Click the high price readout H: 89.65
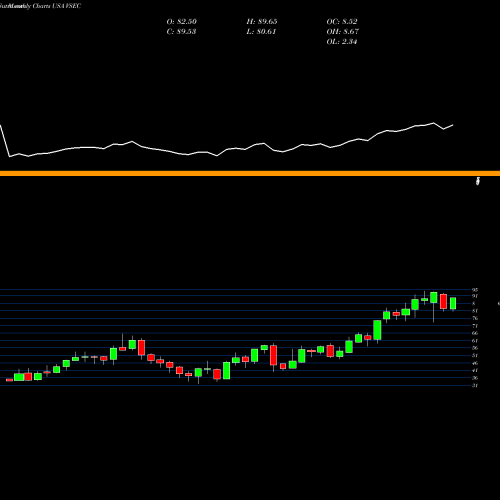The image size is (500, 500). click(x=262, y=22)
